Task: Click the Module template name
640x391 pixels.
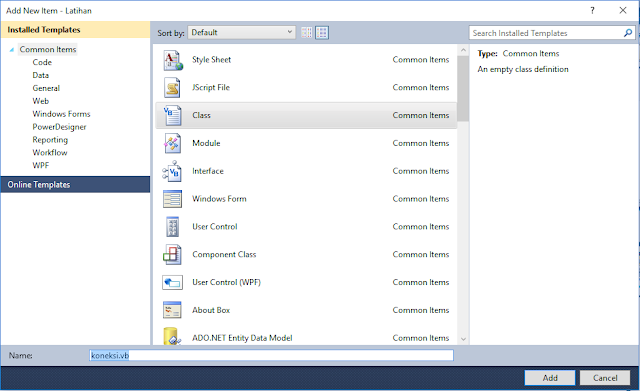Action: tap(206, 143)
